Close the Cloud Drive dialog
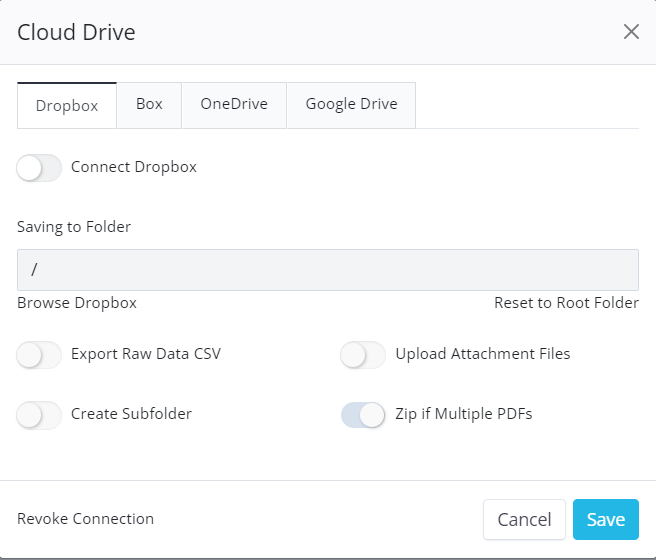Image resolution: width=656 pixels, height=560 pixels. (x=631, y=32)
